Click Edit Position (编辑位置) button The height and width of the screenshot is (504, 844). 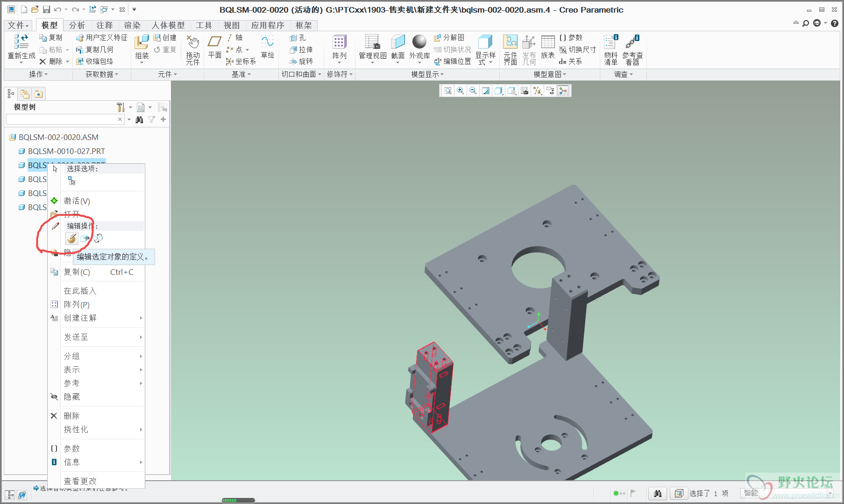[452, 61]
